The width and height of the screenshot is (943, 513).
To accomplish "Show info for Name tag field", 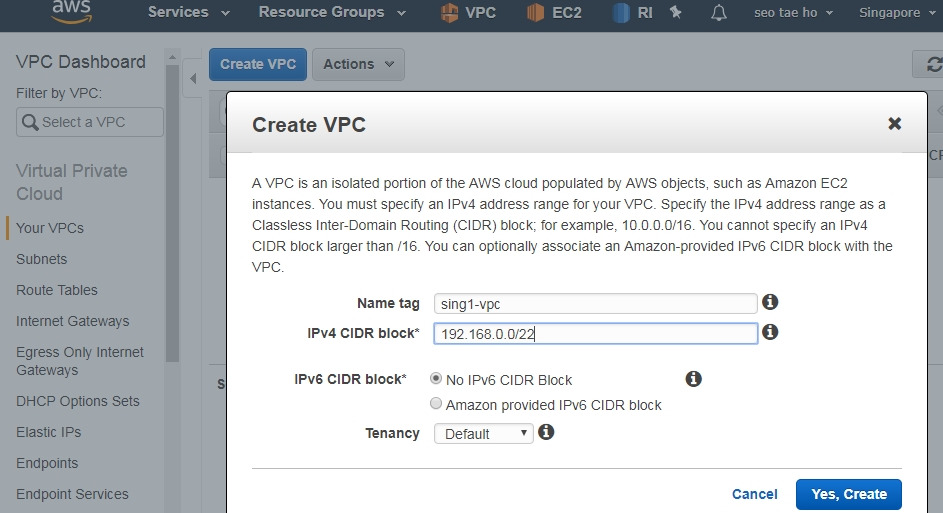I will pos(770,302).
